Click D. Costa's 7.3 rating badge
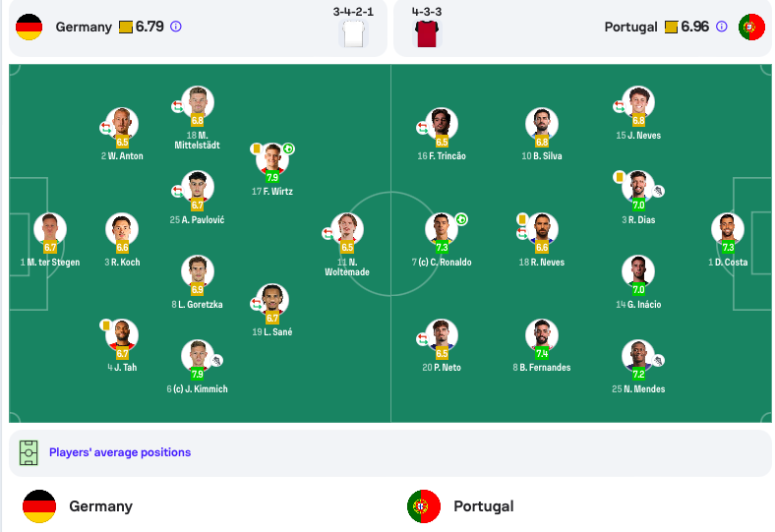 click(728, 248)
